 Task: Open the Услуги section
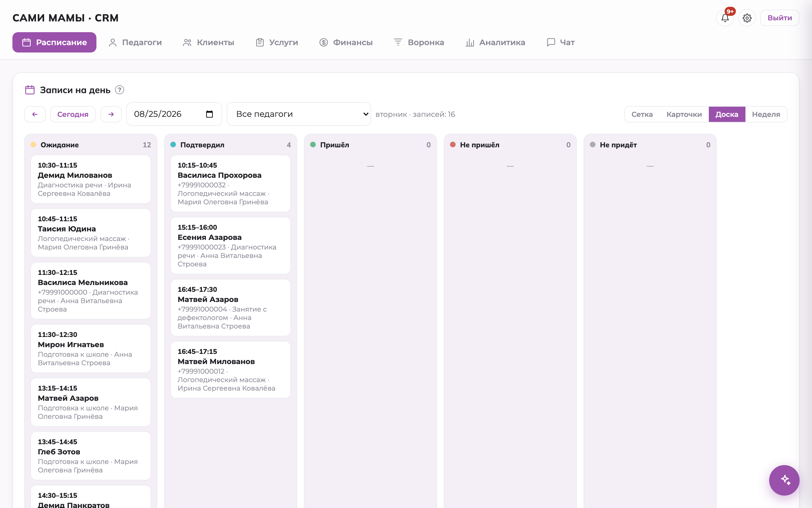(x=277, y=42)
